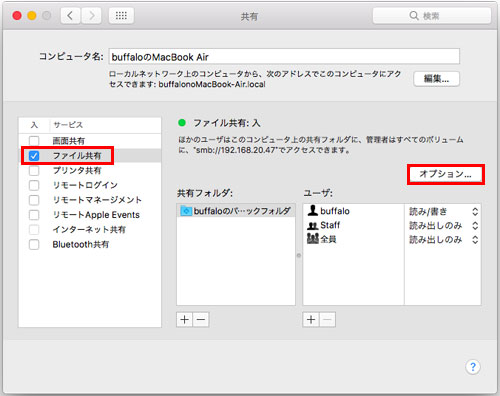Click the Staff group icon

coord(312,226)
